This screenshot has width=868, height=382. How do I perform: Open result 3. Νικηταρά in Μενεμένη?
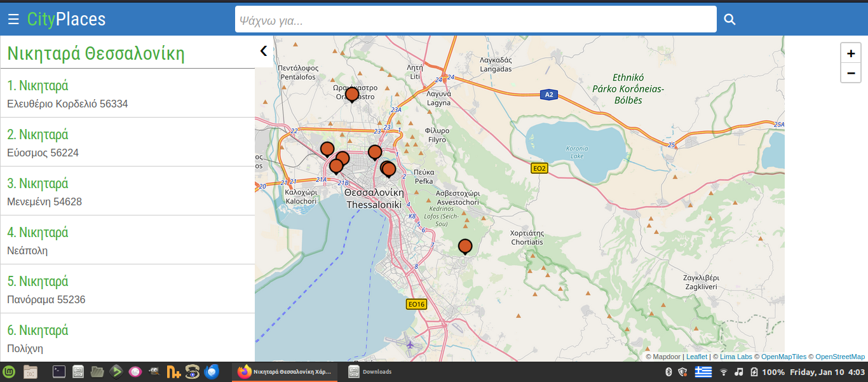point(127,191)
